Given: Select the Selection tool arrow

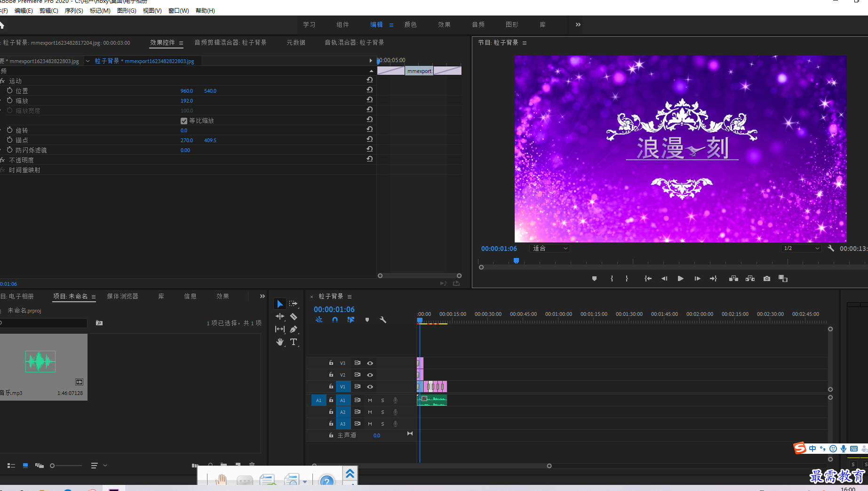Looking at the screenshot, I should (280, 304).
